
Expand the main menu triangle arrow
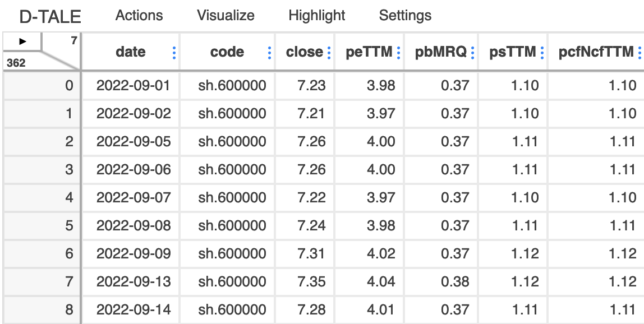point(22,41)
